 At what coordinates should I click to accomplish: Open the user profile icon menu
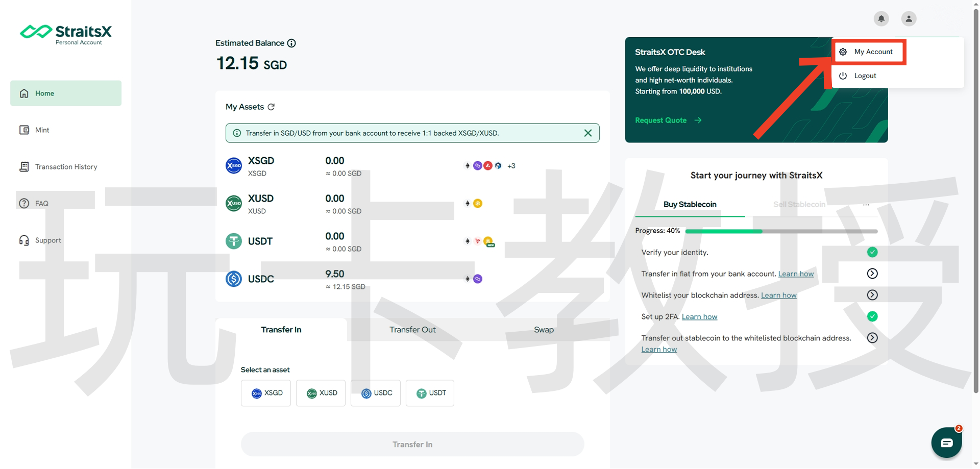pos(909,19)
